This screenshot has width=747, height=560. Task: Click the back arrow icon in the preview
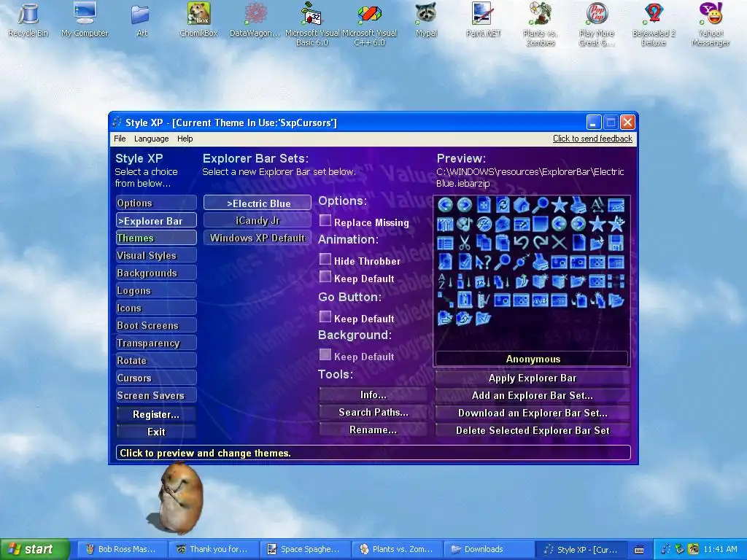[445, 205]
